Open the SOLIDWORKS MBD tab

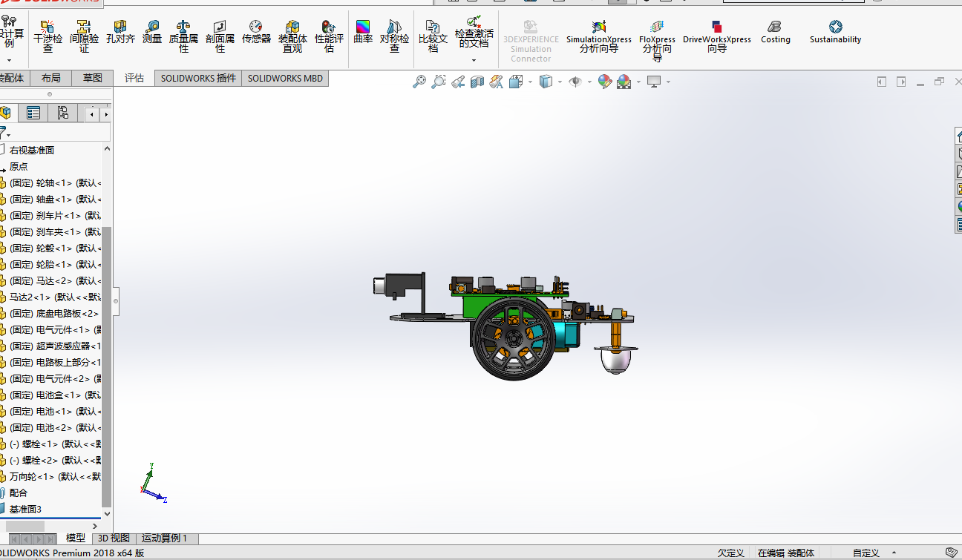pos(285,78)
